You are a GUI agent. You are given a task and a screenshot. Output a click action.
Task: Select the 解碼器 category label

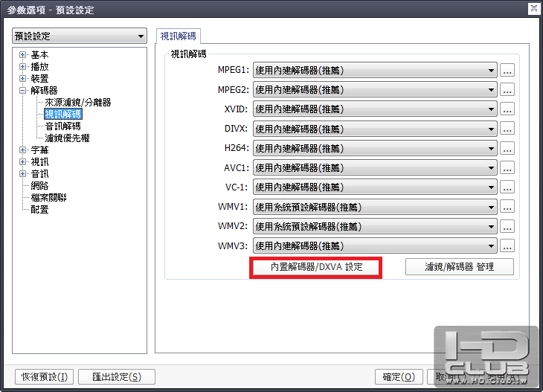click(x=44, y=91)
